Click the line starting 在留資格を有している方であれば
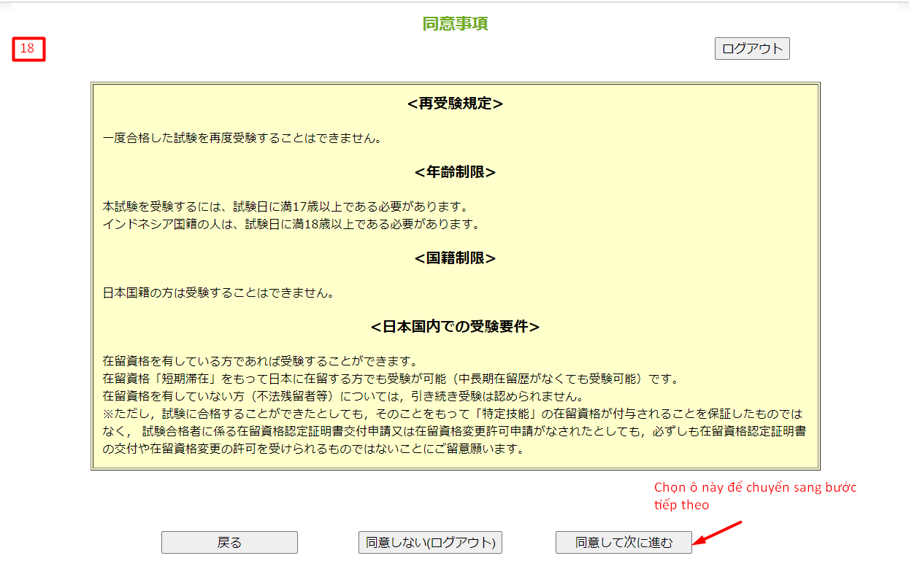Screen dimensions: 909x588 tap(259, 361)
